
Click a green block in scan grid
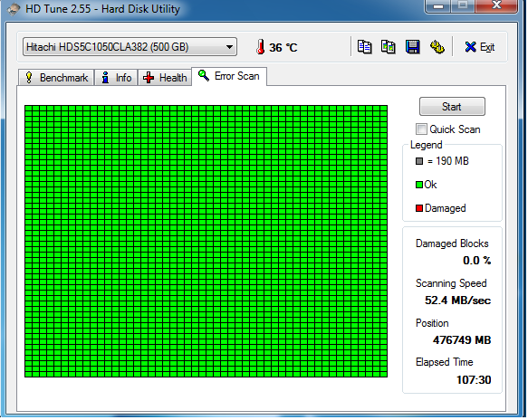206,241
